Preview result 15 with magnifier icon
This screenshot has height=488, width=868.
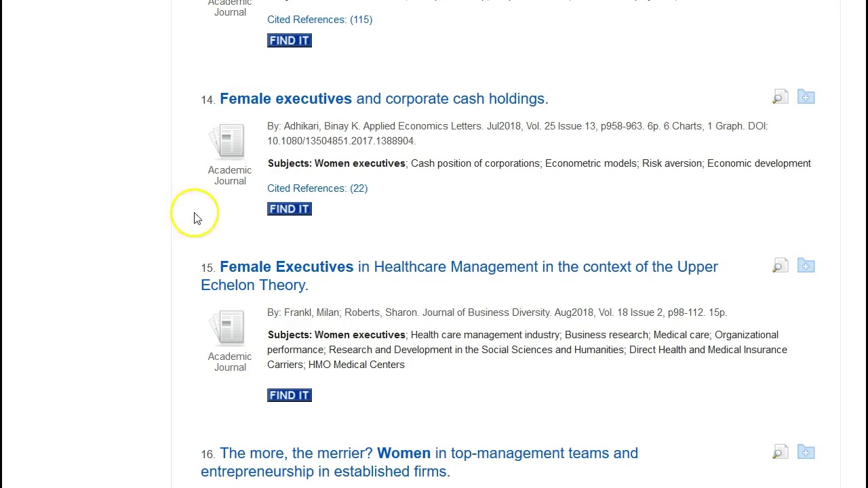tap(780, 266)
